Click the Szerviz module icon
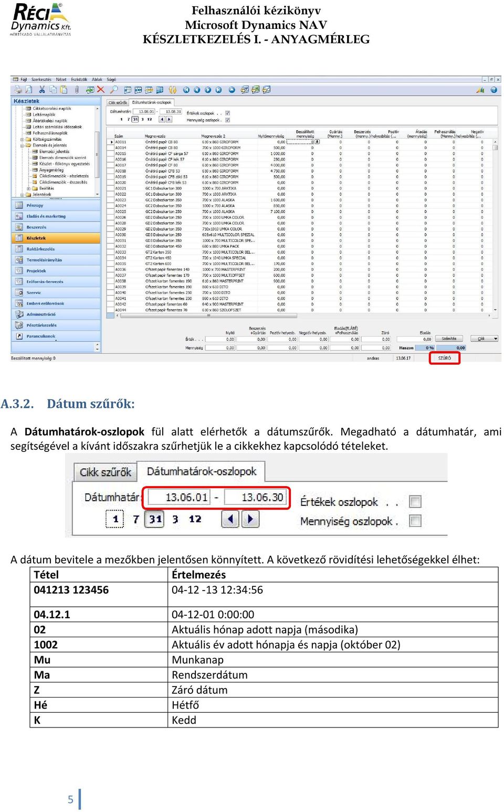504x812 pixels. point(19,292)
